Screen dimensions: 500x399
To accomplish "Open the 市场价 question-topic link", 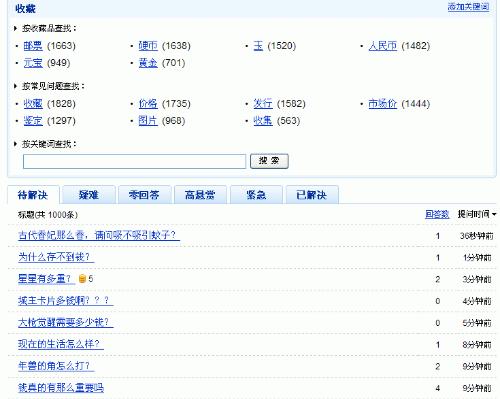I will tap(383, 104).
